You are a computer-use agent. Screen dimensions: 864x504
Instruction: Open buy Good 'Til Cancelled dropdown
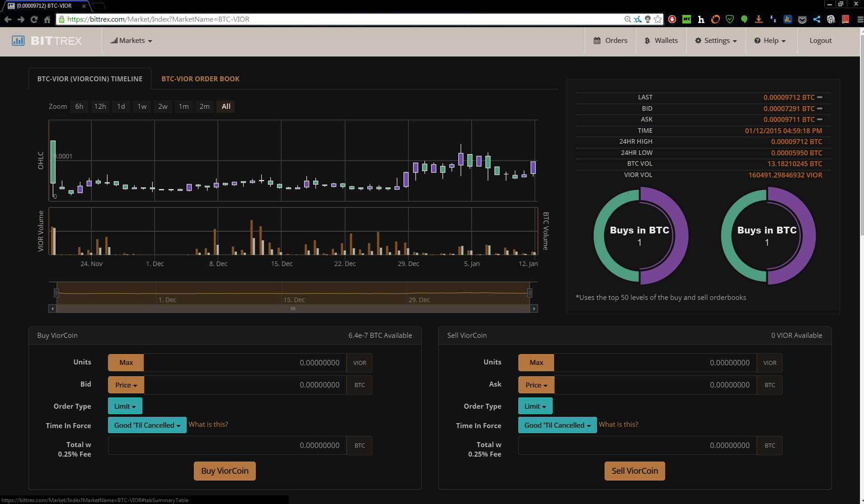point(147,425)
